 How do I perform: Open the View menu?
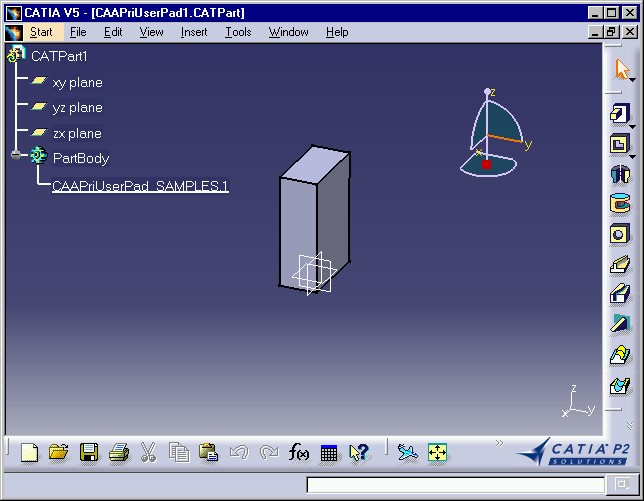[151, 32]
